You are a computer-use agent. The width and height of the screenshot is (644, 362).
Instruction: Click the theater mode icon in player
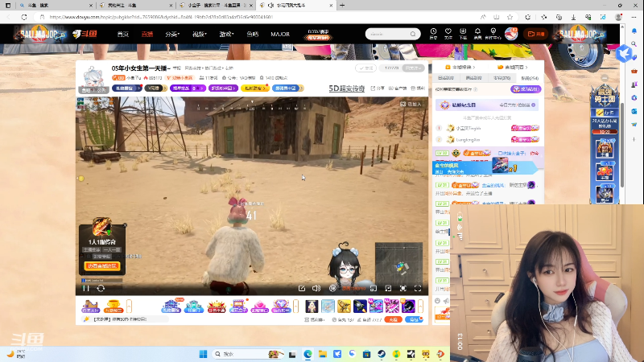(x=388, y=289)
